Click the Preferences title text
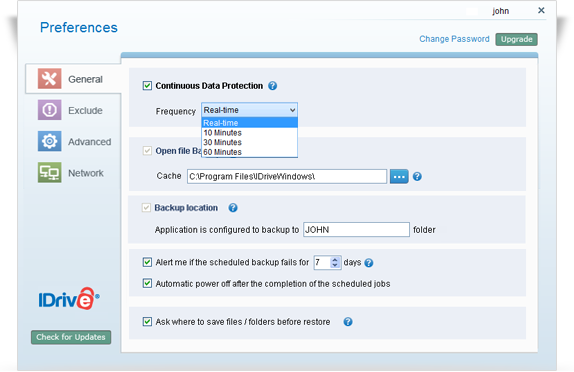Screen dimensions: 574x372 click(x=79, y=27)
